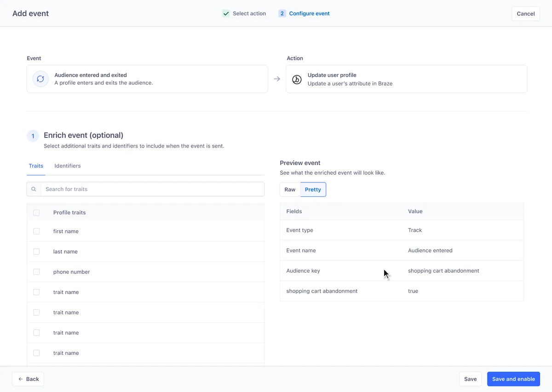552x392 pixels.
Task: Check the last name trait checkbox
Action: (36, 251)
